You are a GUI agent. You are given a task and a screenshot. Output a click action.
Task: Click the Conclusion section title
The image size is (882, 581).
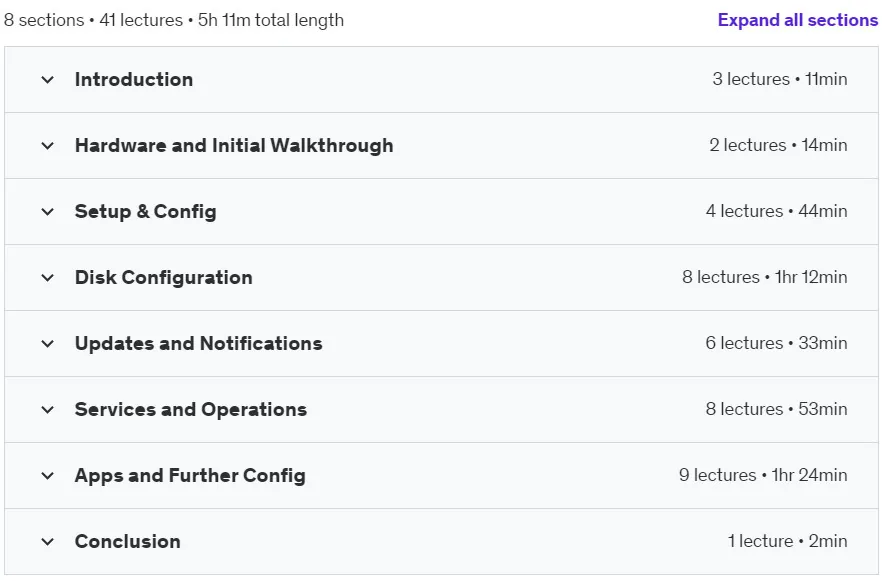pos(128,542)
